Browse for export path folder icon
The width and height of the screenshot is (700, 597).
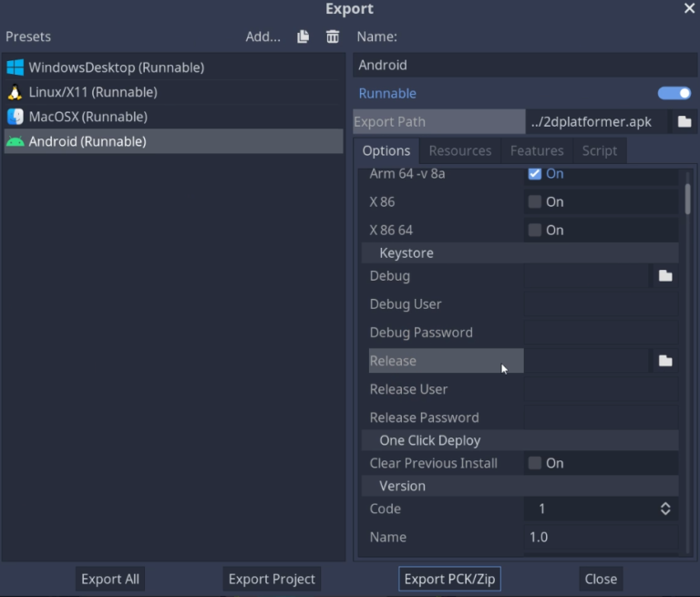(685, 121)
